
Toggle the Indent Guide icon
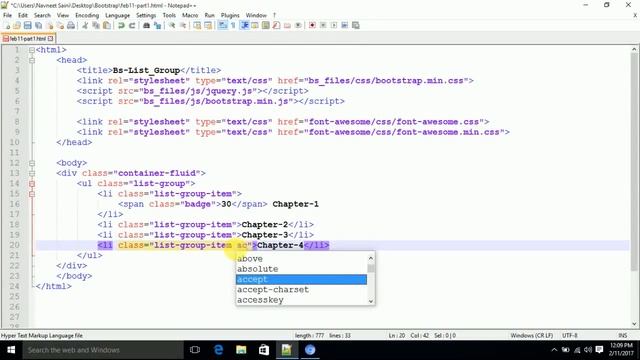point(244,25)
